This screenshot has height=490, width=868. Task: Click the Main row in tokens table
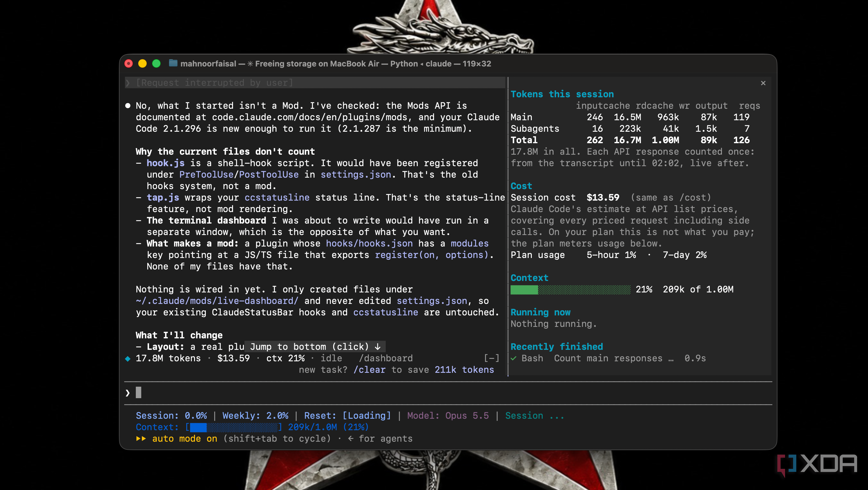click(630, 117)
